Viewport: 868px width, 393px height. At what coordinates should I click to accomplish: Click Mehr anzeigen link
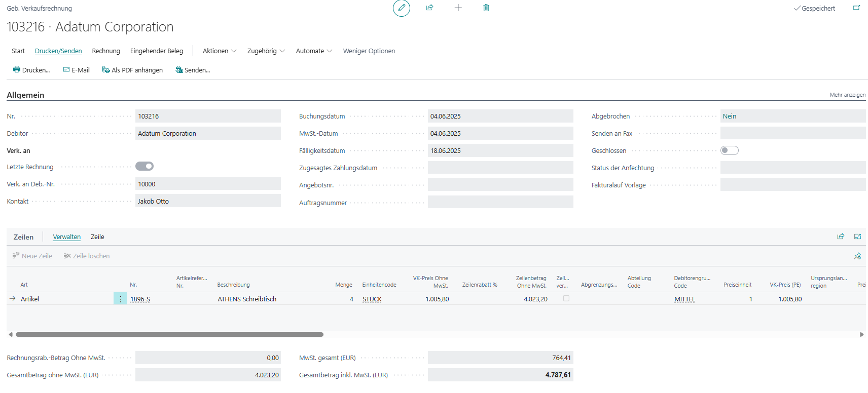847,95
